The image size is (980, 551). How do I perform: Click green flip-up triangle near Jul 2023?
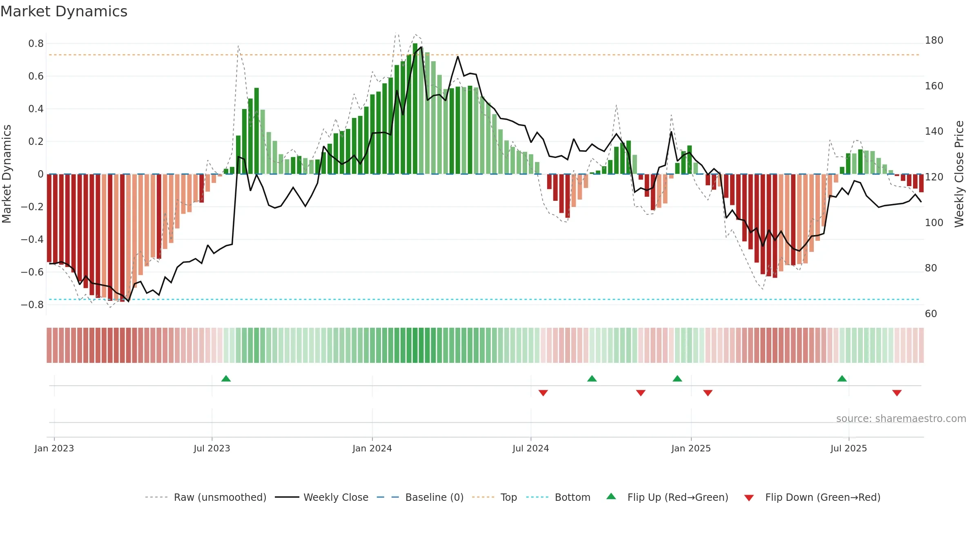click(x=226, y=378)
